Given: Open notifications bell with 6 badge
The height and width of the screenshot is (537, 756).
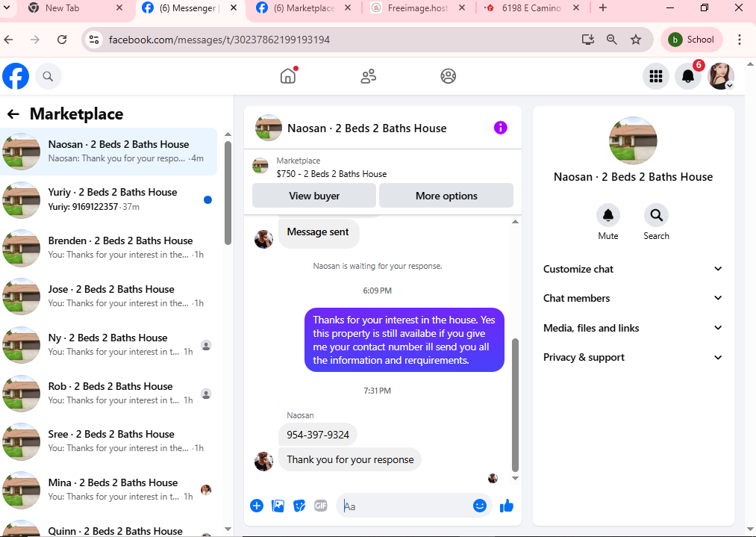Looking at the screenshot, I should pos(688,75).
